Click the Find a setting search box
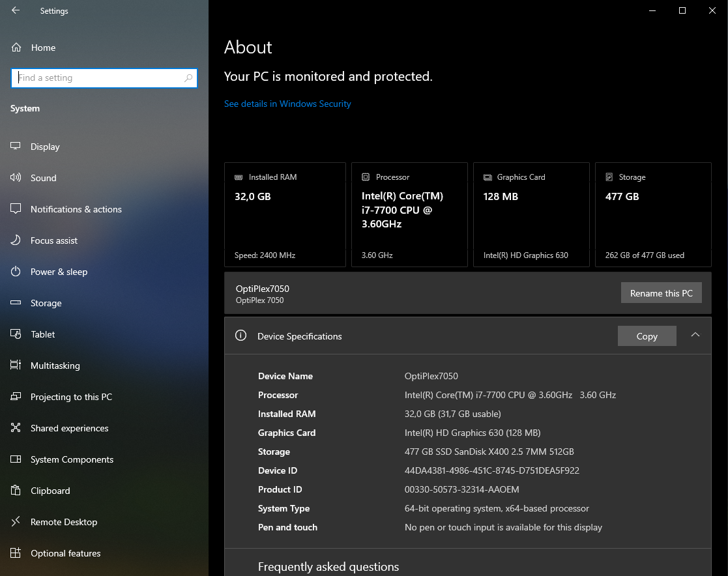 (98, 78)
